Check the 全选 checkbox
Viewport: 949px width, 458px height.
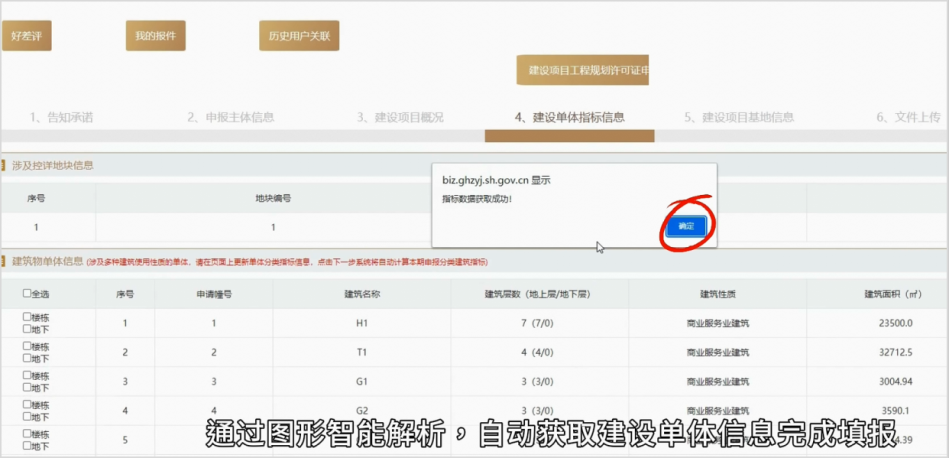click(x=27, y=294)
